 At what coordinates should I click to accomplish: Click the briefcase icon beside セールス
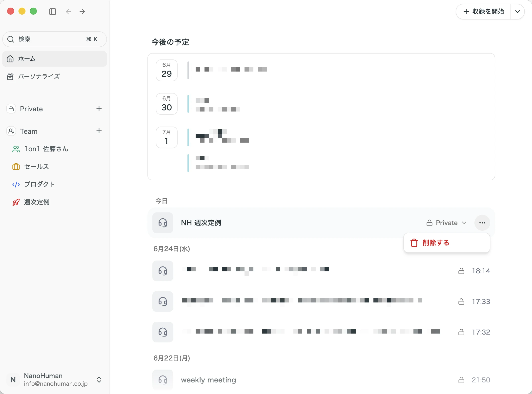tap(16, 167)
